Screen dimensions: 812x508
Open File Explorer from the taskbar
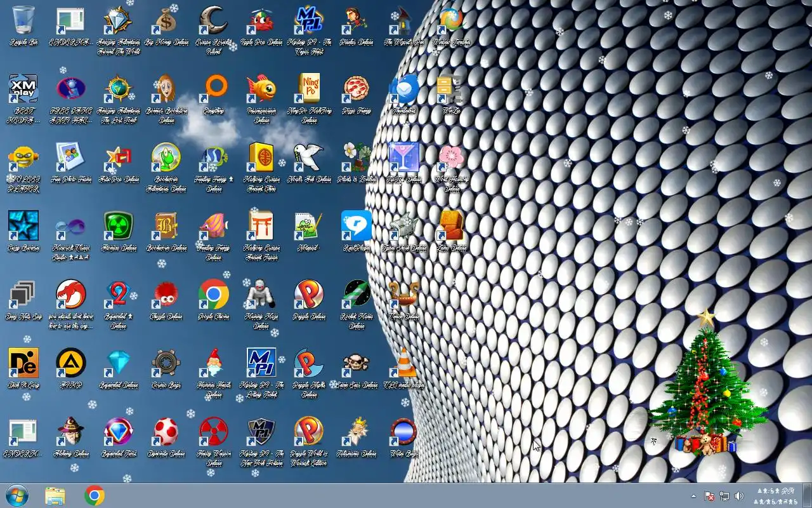[55, 495]
